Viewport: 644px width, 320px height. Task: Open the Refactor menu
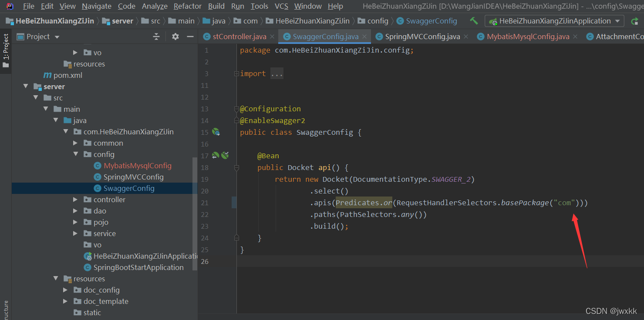(187, 6)
